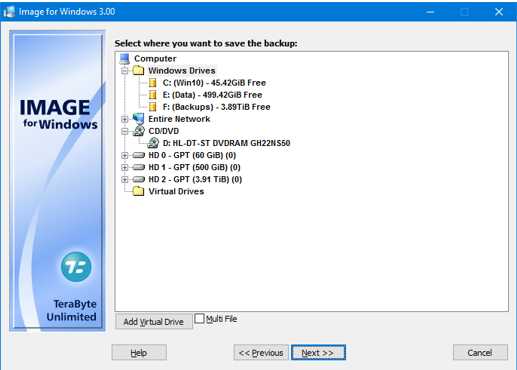Click the HD 1 hard disk icon
Screen dimensions: 517x370
coord(139,167)
